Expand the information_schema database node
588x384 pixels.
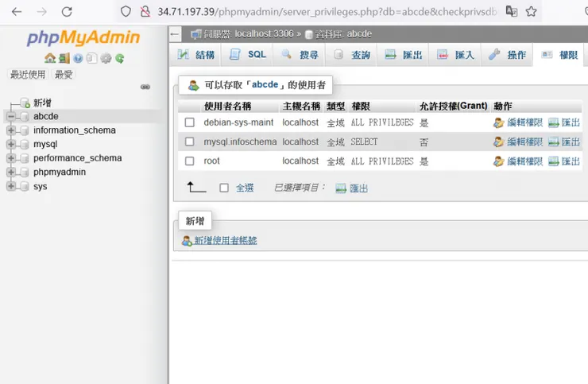tap(11, 130)
